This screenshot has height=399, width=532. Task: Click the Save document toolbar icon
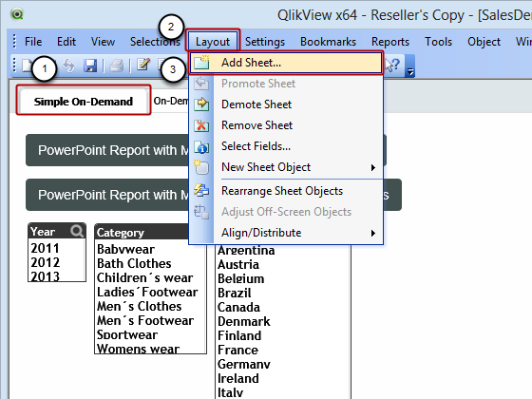click(x=90, y=66)
